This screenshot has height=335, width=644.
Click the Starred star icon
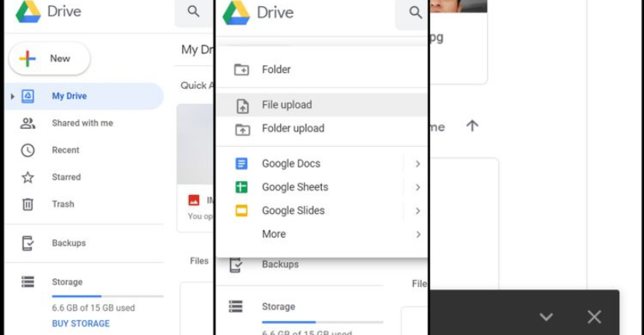tap(27, 177)
